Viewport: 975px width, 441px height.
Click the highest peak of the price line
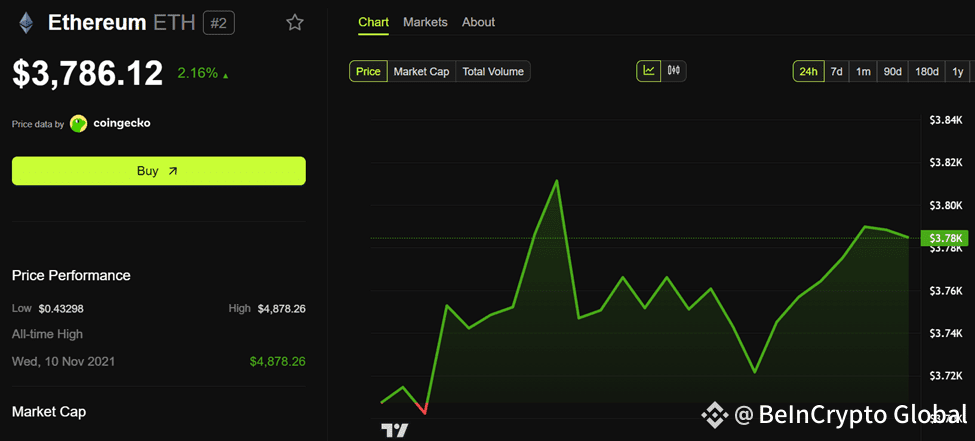(x=557, y=181)
